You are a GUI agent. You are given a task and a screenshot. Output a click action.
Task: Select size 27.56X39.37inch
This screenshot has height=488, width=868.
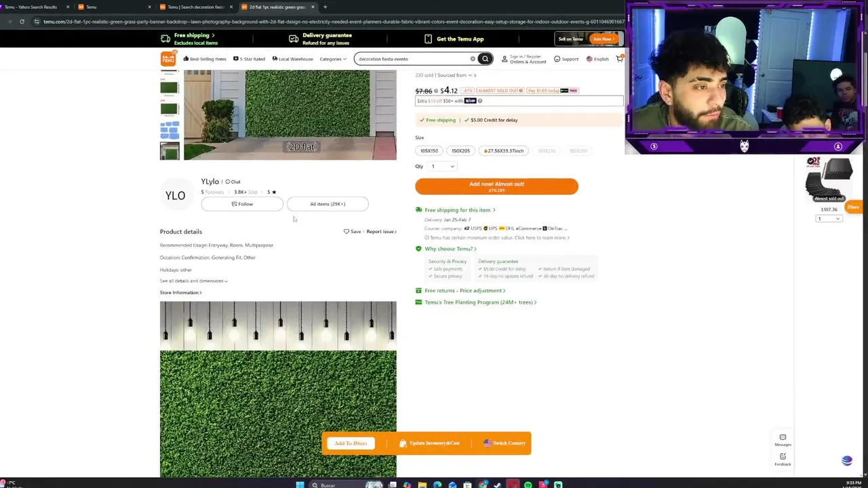point(503,150)
